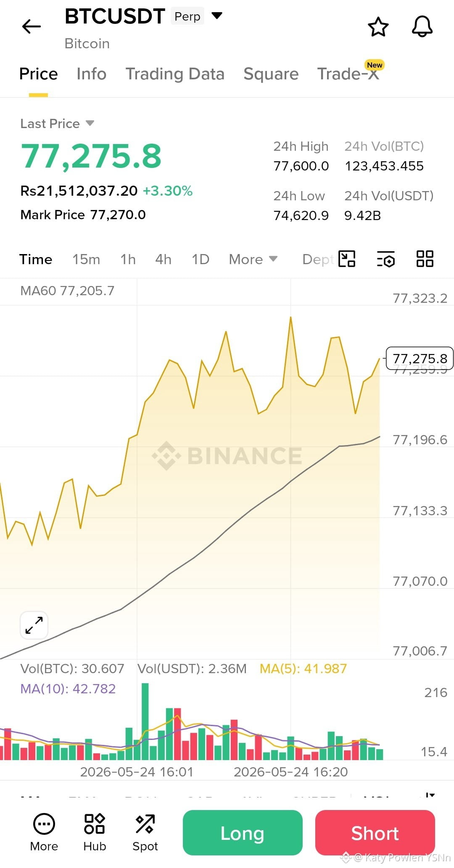
Task: Open the Last Price dropdown
Action: coord(57,123)
